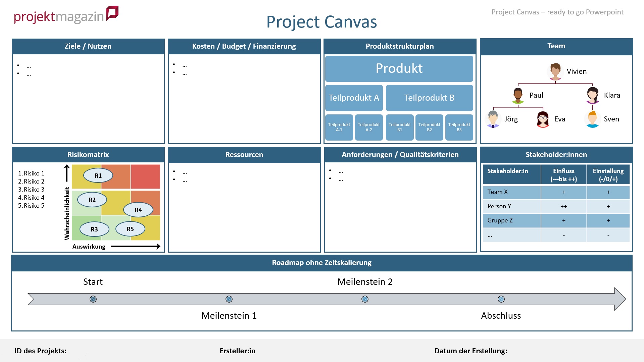Click the '3. Risiko 3' list entry
Screen dimensions: 644x362
click(x=31, y=190)
